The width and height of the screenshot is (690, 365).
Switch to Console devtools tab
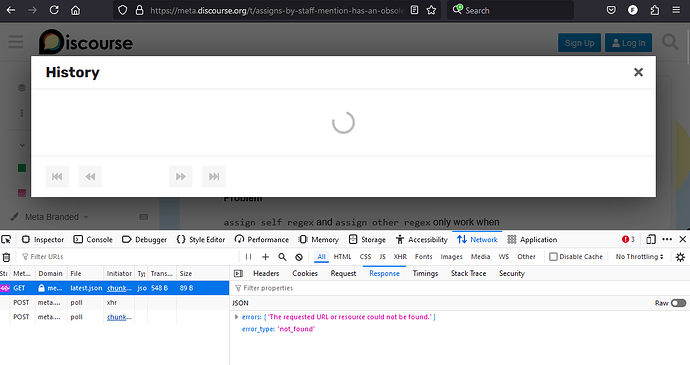pos(93,240)
